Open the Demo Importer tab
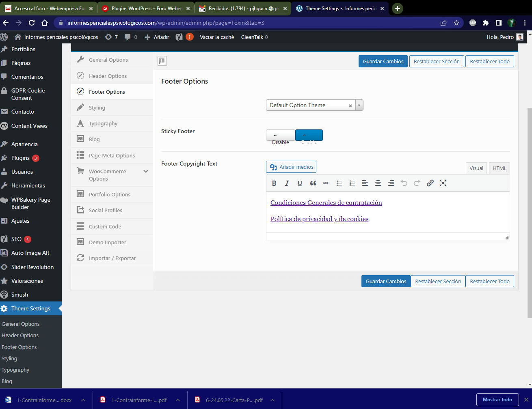532x409 pixels. pyautogui.click(x=112, y=242)
